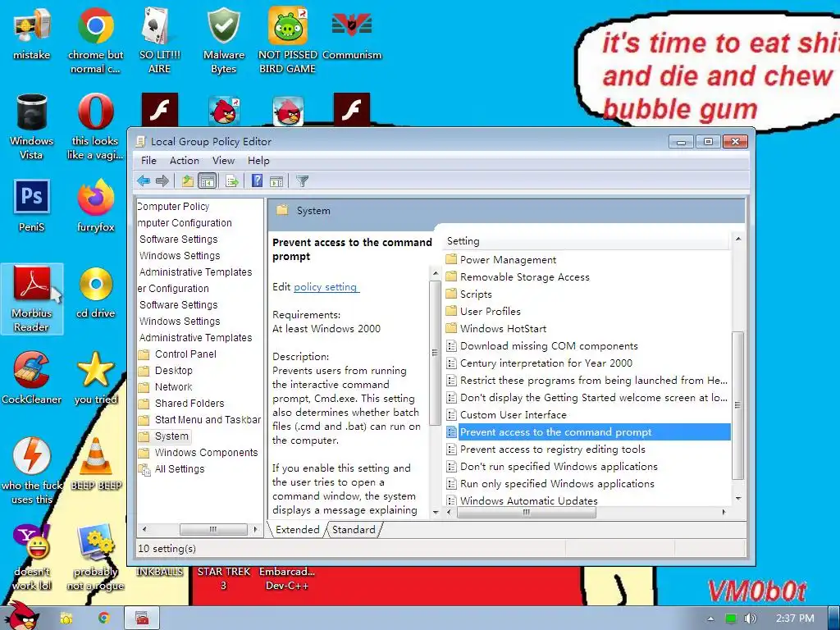Select Custom User Interface setting
This screenshot has width=840, height=630.
pos(513,414)
